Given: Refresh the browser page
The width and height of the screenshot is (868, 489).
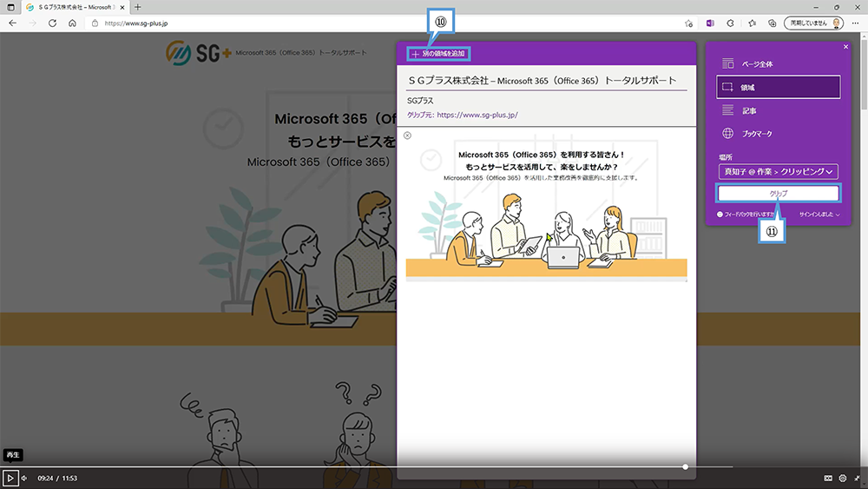Looking at the screenshot, I should click(x=53, y=23).
